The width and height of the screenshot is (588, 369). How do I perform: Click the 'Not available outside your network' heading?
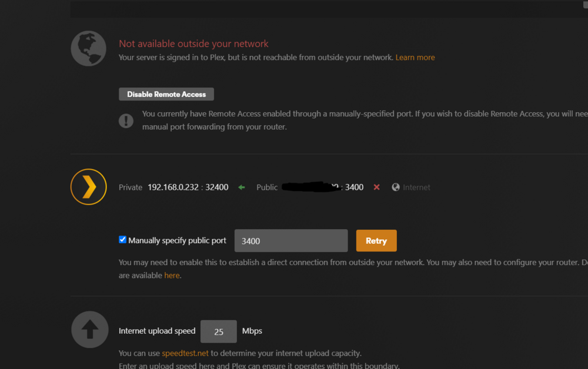tap(193, 44)
